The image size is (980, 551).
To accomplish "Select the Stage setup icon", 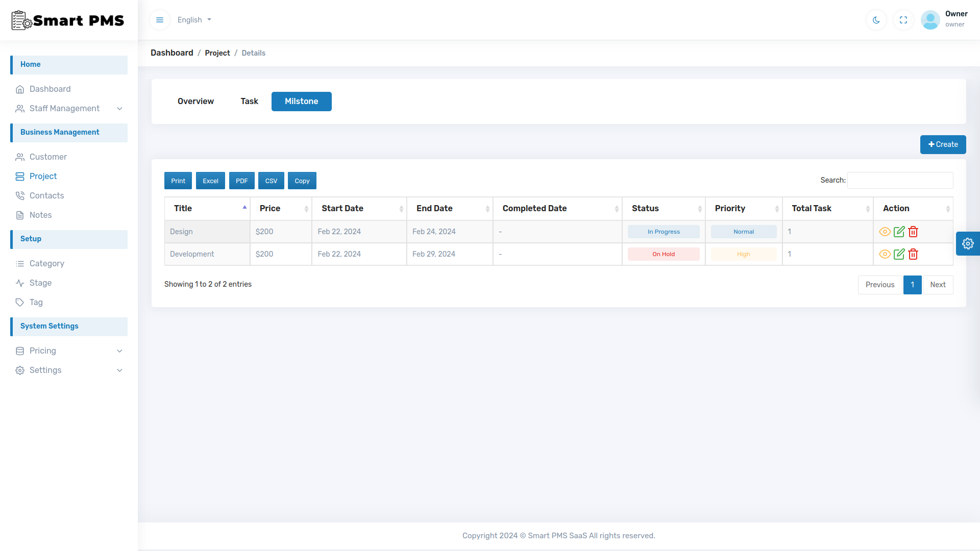I will click(20, 283).
